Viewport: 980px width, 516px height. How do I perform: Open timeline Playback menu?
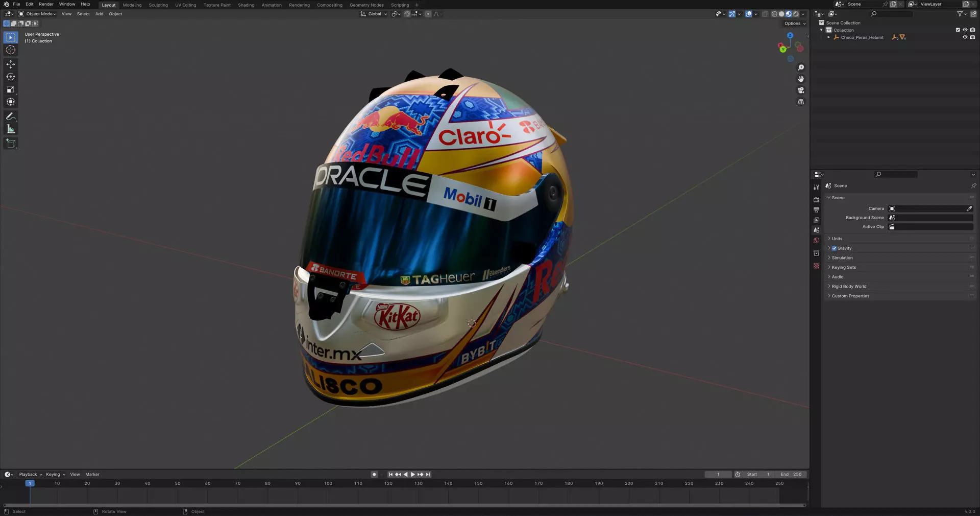point(30,475)
